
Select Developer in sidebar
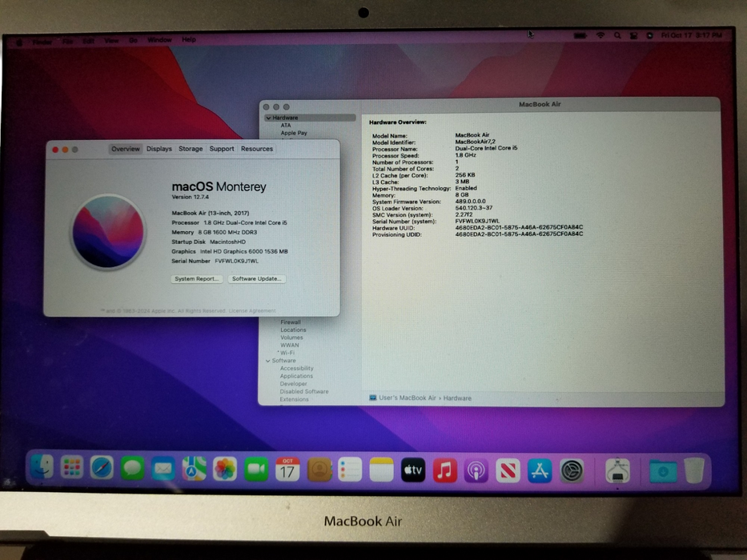(x=294, y=384)
